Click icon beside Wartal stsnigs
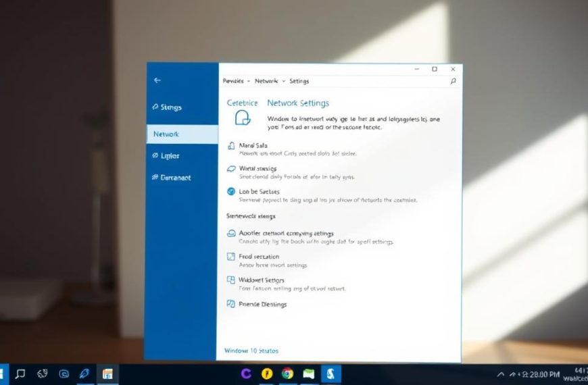This screenshot has width=588, height=385. [x=231, y=169]
